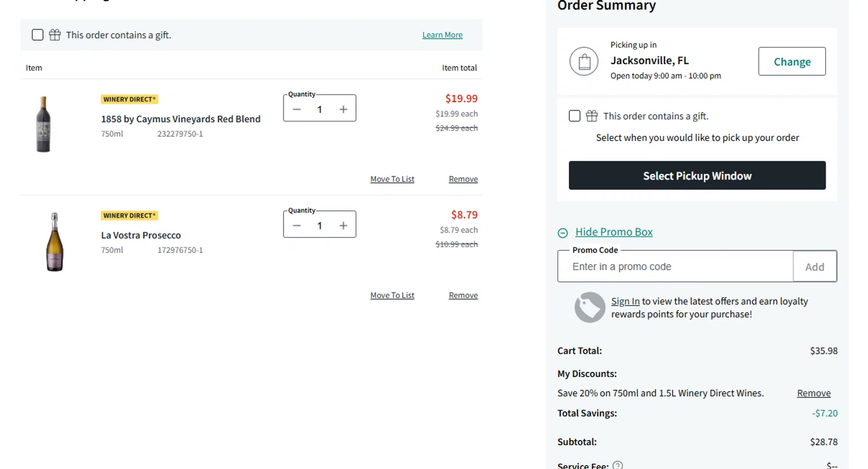Tick the gift checkbox in Order Summary
The width and height of the screenshot is (868, 469).
tap(575, 116)
